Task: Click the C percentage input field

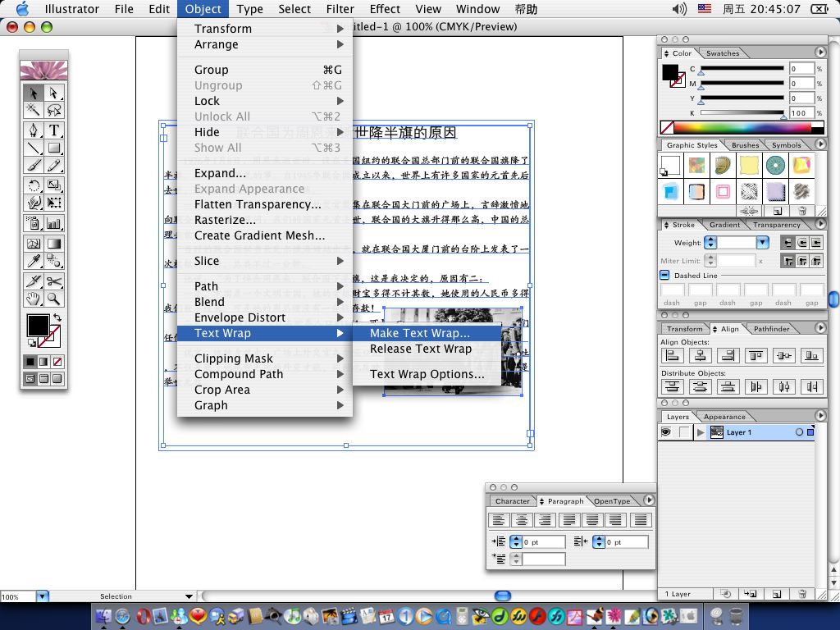Action: pos(801,69)
